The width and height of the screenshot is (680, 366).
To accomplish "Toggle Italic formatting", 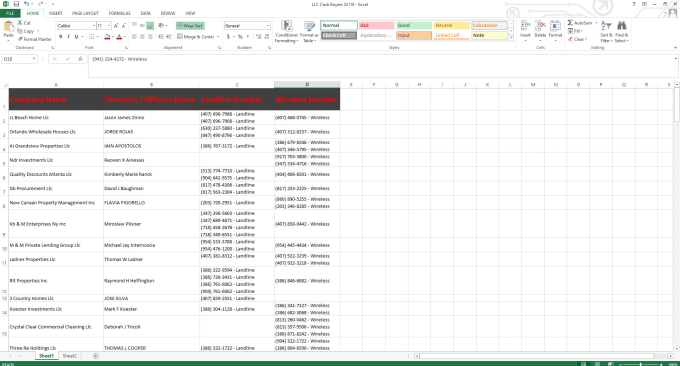I will [x=68, y=37].
